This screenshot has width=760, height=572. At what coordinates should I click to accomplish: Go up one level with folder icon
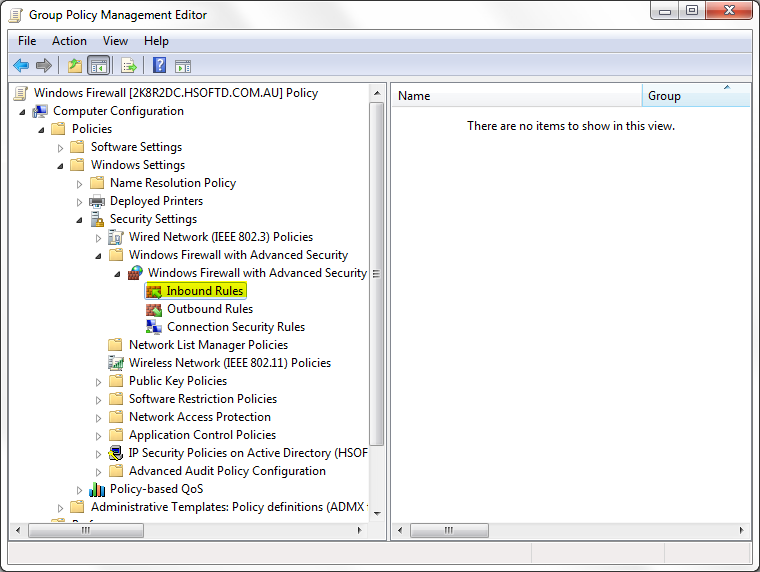pyautogui.click(x=75, y=65)
